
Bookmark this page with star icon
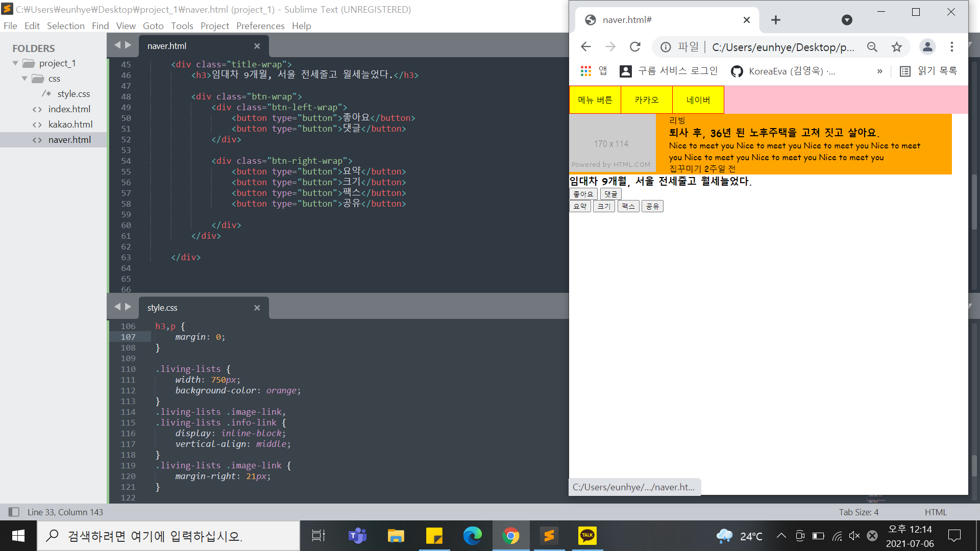[897, 47]
